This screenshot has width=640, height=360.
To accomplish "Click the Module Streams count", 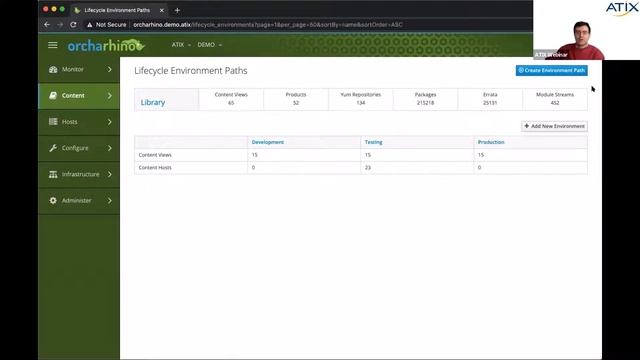I will pyautogui.click(x=555, y=103).
